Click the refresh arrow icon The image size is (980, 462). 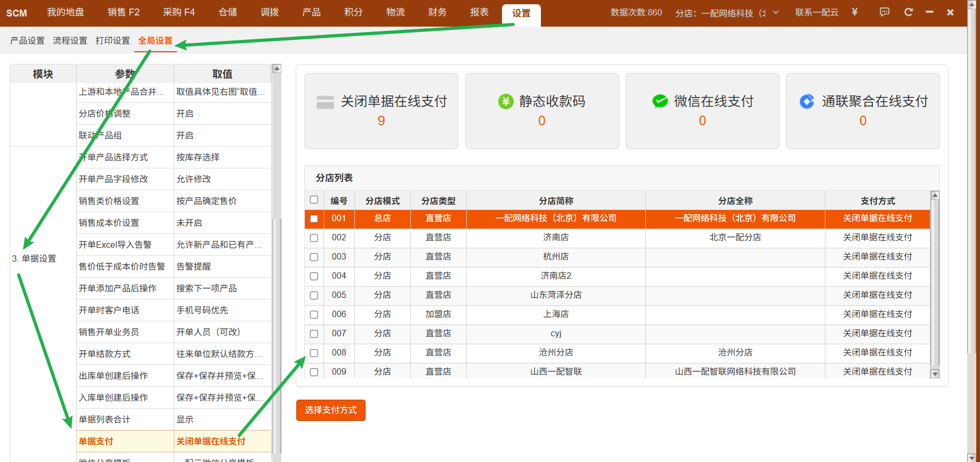908,12
